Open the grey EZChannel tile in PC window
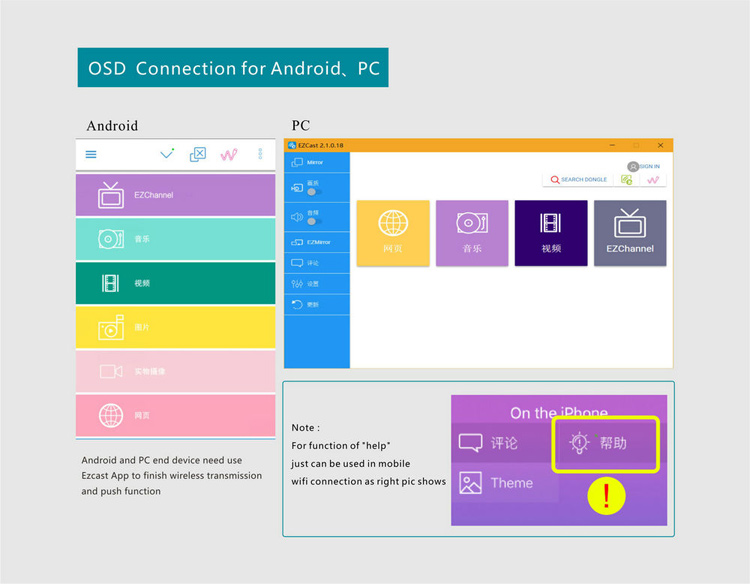Image resolution: width=750 pixels, height=584 pixels. pyautogui.click(x=630, y=233)
